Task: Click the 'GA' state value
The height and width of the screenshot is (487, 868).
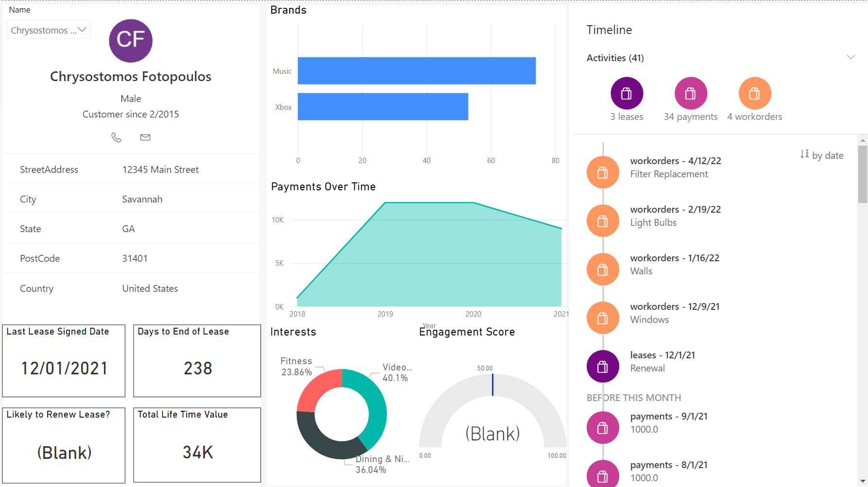Action: tap(128, 229)
